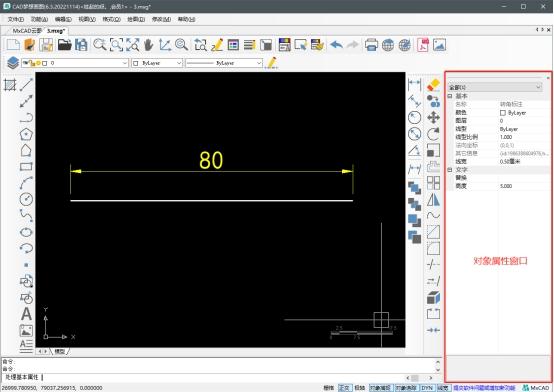Open the Print icon in toolbar

coord(371,45)
